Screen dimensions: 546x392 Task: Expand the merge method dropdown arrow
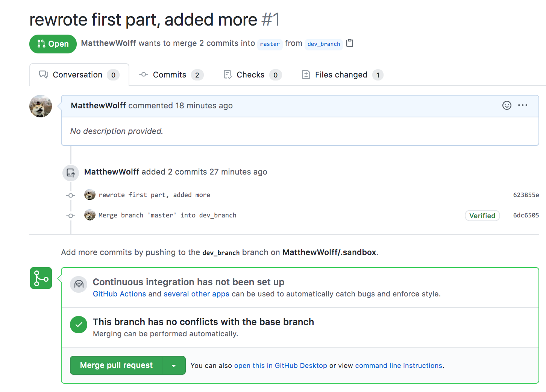click(x=174, y=366)
